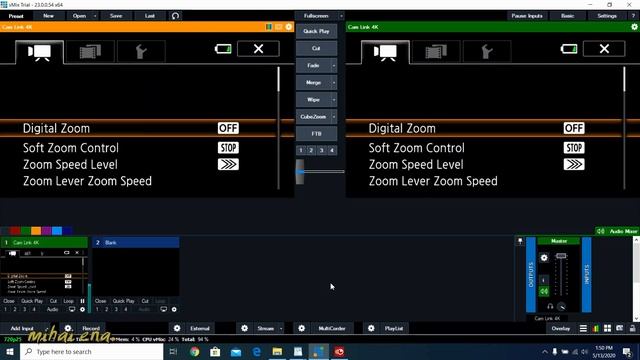The width and height of the screenshot is (640, 360).
Task: Click the padlock icon at bottom right
Action: [x=632, y=329]
